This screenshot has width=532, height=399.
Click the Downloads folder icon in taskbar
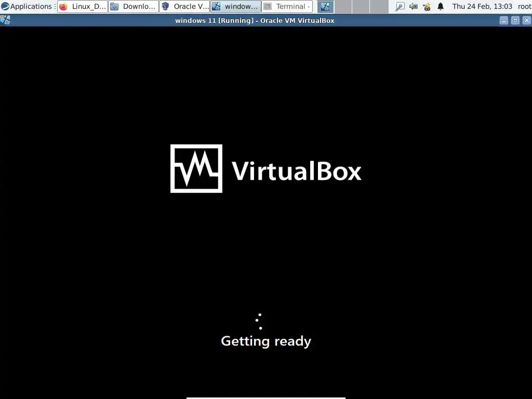(115, 6)
